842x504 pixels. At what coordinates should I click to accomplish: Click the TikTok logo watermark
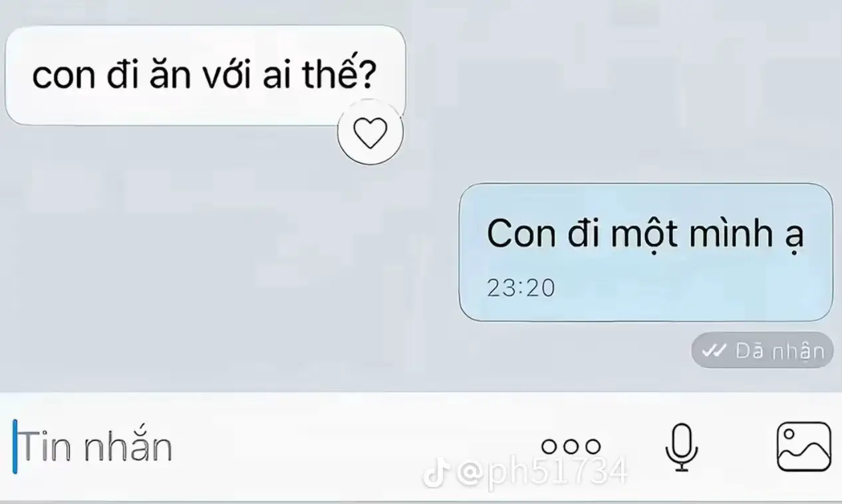(434, 473)
